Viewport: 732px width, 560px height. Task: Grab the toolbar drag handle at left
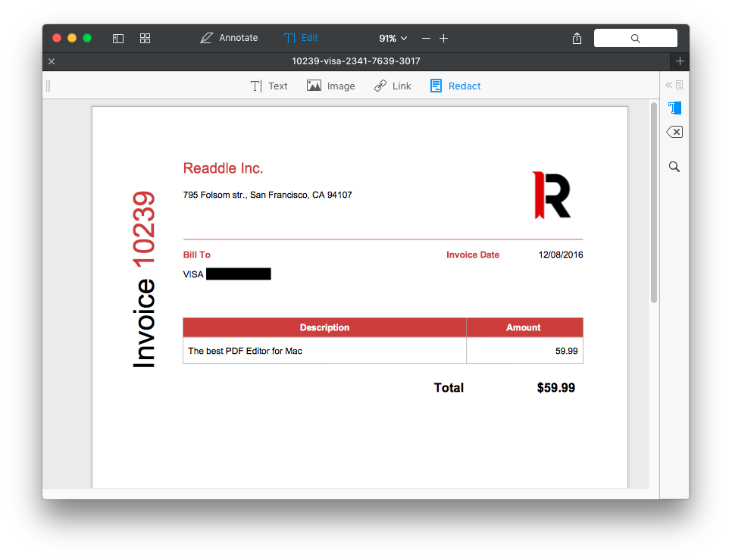tap(48, 86)
